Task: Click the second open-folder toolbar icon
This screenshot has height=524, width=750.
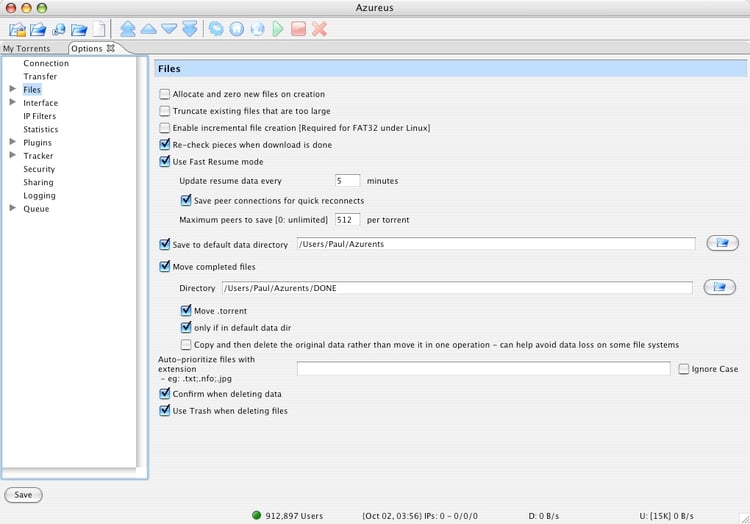Action: 38,30
